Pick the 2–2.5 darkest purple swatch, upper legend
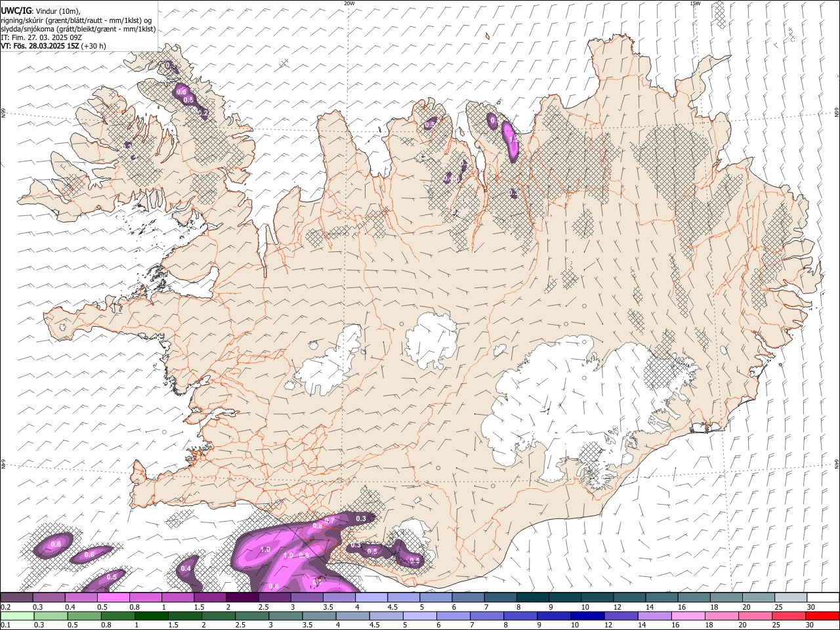This screenshot has height=630, width=840. (x=242, y=597)
